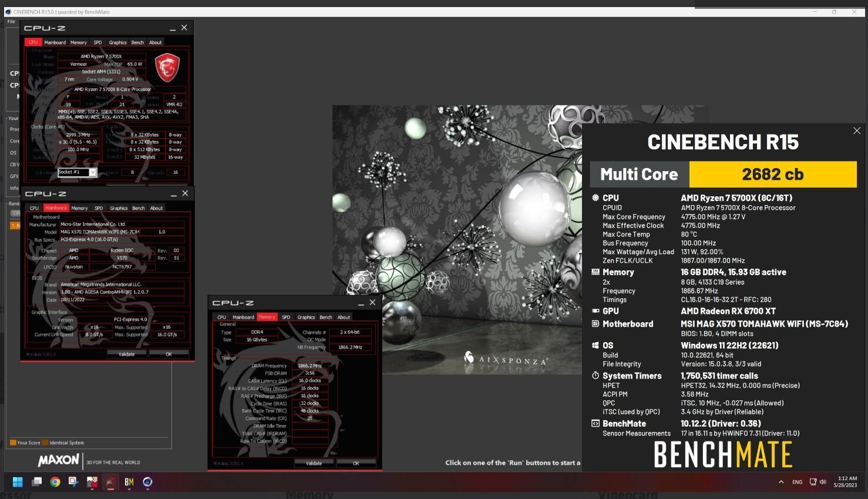This screenshot has width=868, height=499.
Task: Click the GPU icon in BenchMate panel
Action: [596, 311]
